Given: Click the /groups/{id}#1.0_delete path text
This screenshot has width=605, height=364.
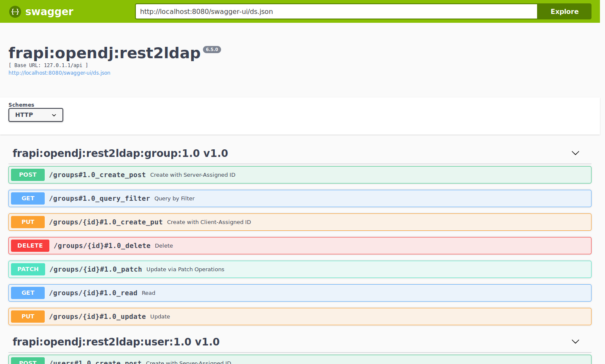Looking at the screenshot, I should pyautogui.click(x=102, y=246).
